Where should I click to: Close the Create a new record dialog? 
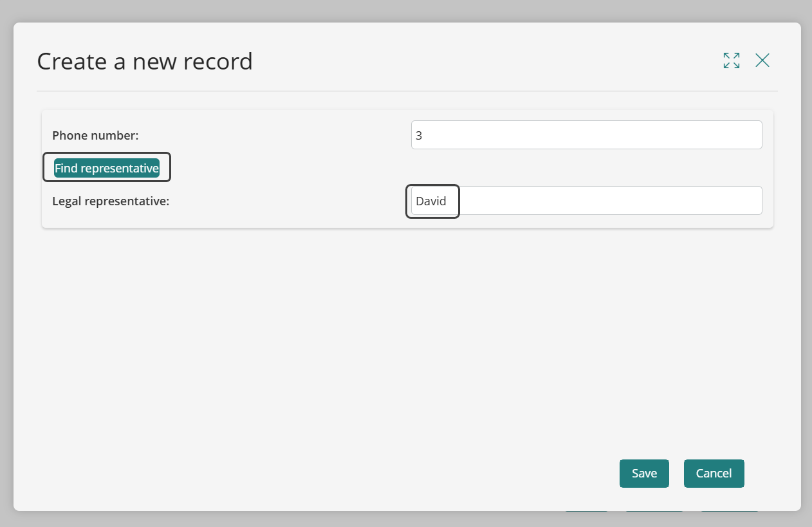tap(762, 60)
